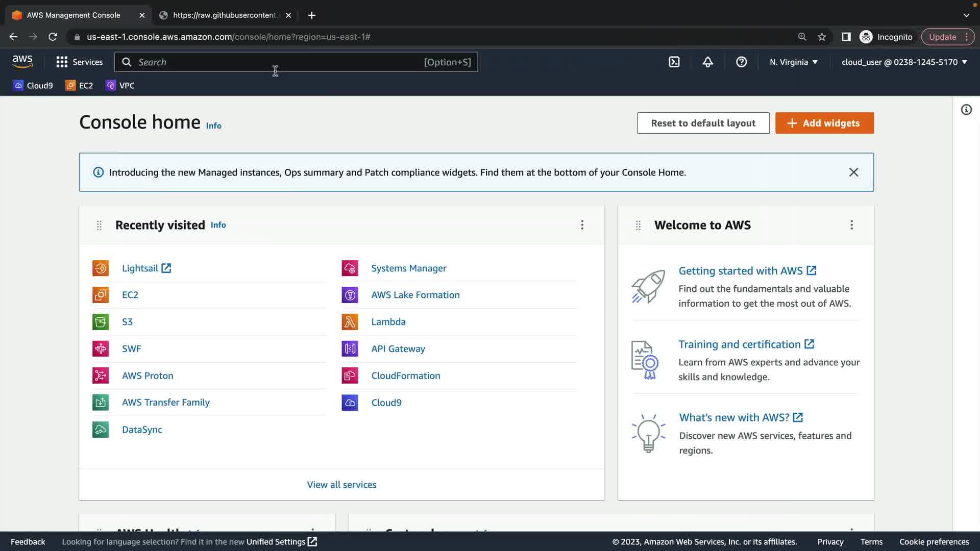Click the S3 bucket icon
Screen dimensions: 980x551
101,322
